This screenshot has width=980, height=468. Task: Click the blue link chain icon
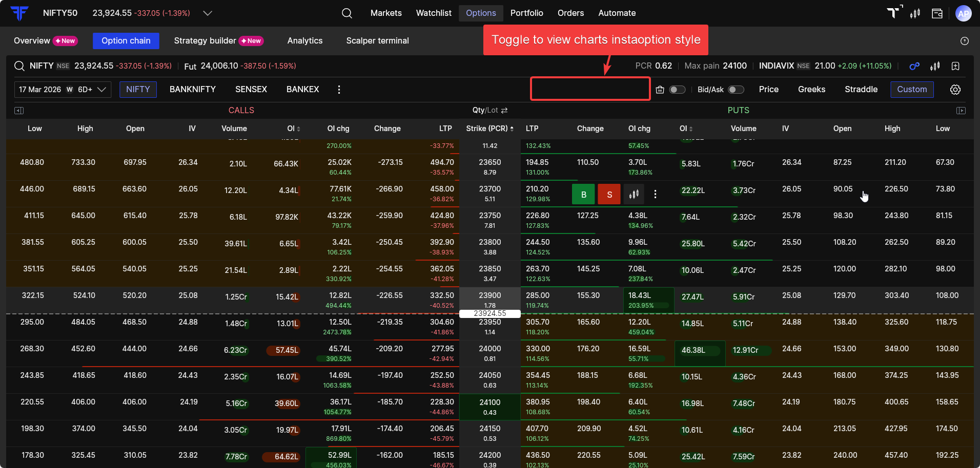[x=914, y=66]
